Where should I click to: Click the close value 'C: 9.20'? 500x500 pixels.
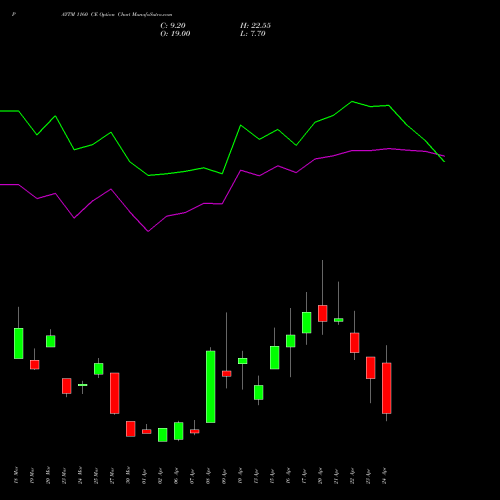pos(173,26)
